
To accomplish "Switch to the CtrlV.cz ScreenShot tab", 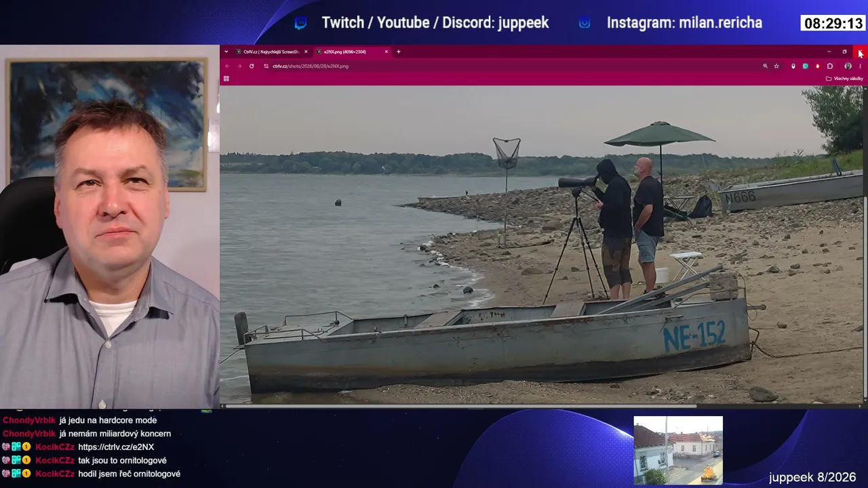I will [x=272, y=52].
